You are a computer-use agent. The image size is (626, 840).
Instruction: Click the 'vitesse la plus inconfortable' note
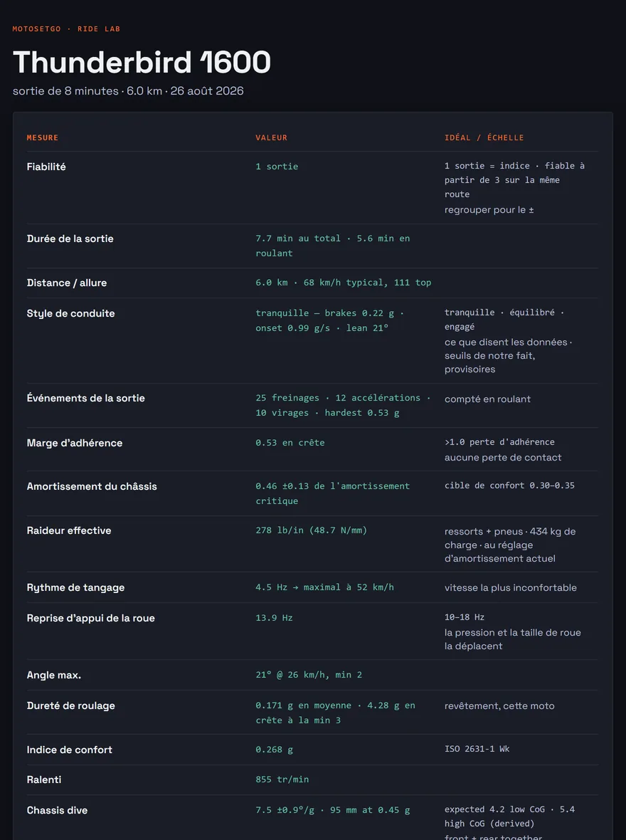(510, 588)
